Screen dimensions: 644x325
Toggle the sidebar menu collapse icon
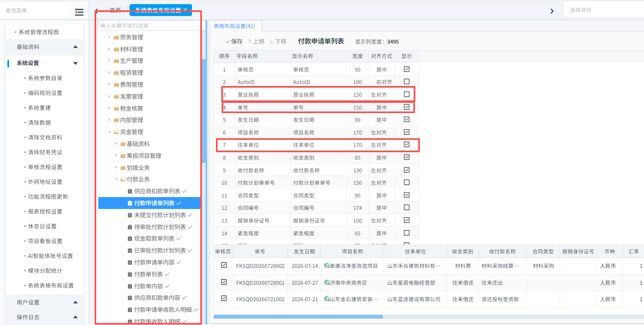pyautogui.click(x=79, y=12)
